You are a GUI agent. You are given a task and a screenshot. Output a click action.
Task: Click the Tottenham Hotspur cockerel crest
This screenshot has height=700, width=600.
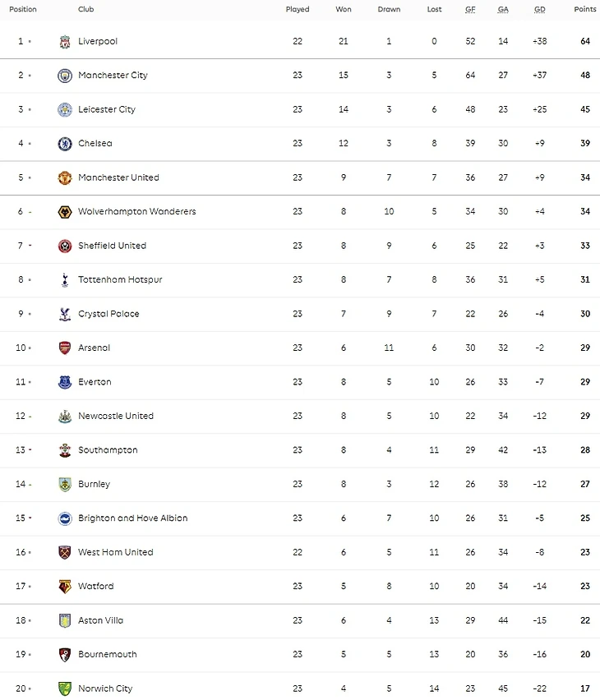tap(65, 280)
